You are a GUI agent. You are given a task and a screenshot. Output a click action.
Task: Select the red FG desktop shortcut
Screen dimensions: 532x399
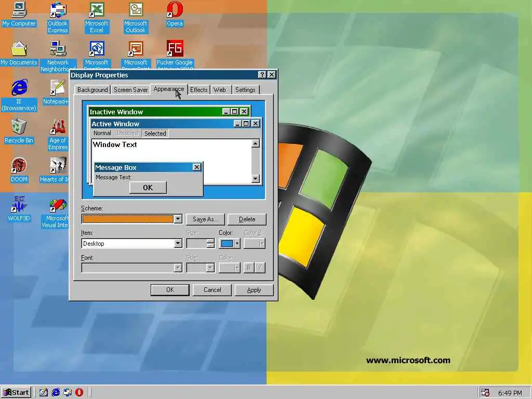[x=175, y=54]
